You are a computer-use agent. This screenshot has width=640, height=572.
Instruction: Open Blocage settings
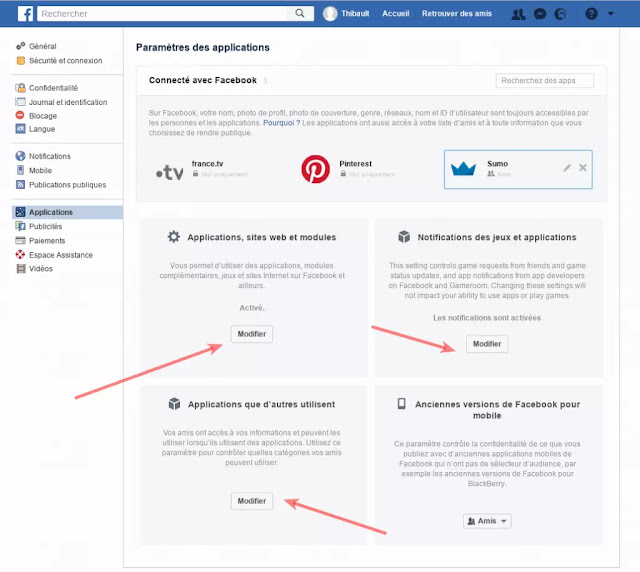pos(42,116)
